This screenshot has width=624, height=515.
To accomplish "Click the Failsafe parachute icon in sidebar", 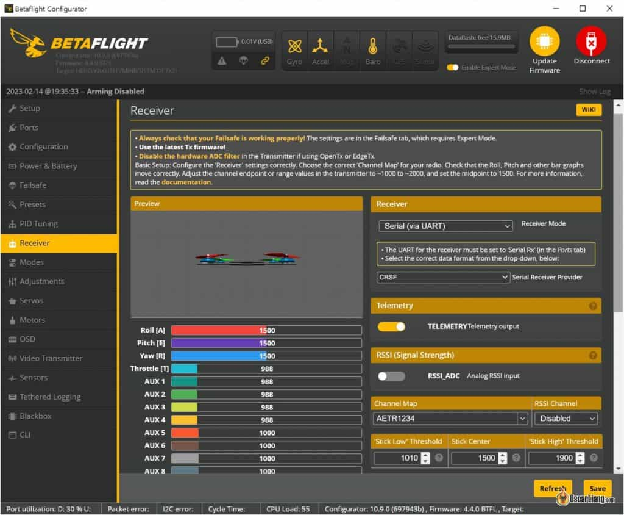I will 12,185.
